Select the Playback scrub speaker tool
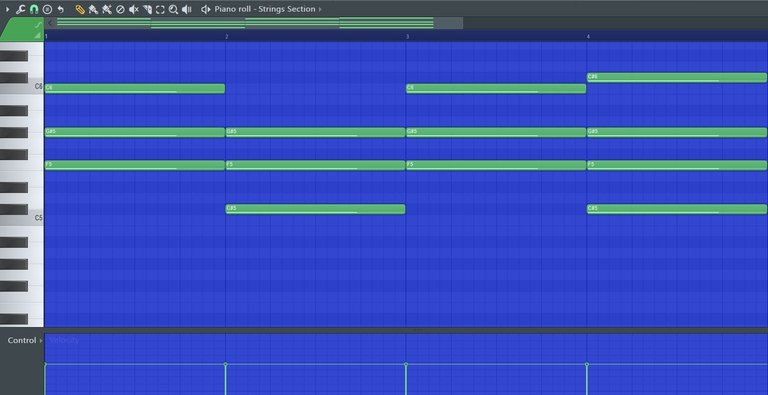This screenshot has height=395, width=768. 187,9
